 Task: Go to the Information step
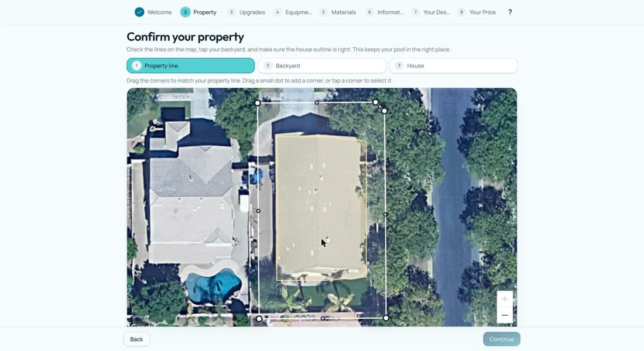point(385,12)
